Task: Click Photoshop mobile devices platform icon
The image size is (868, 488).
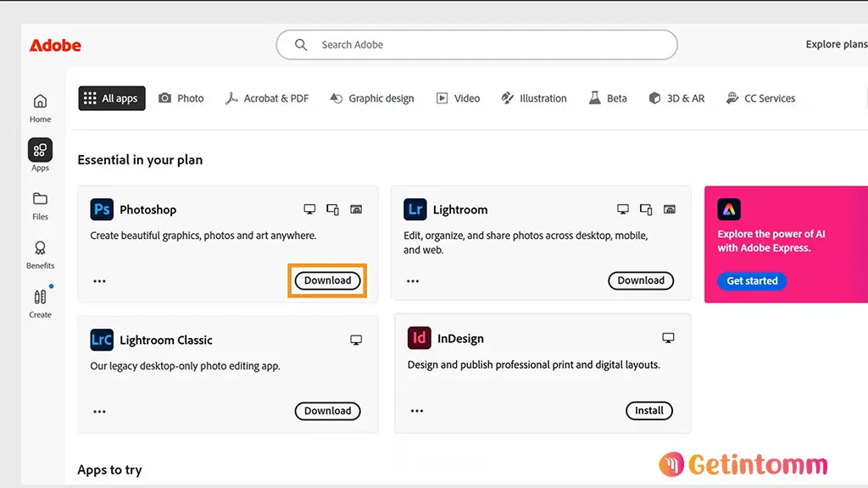Action: [x=332, y=209]
